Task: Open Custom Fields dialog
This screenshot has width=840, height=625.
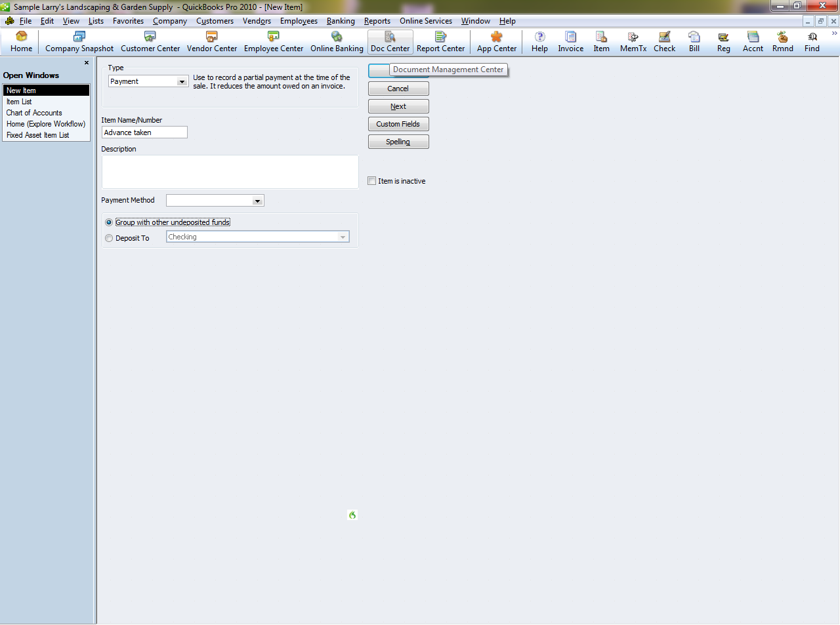Action: [398, 124]
